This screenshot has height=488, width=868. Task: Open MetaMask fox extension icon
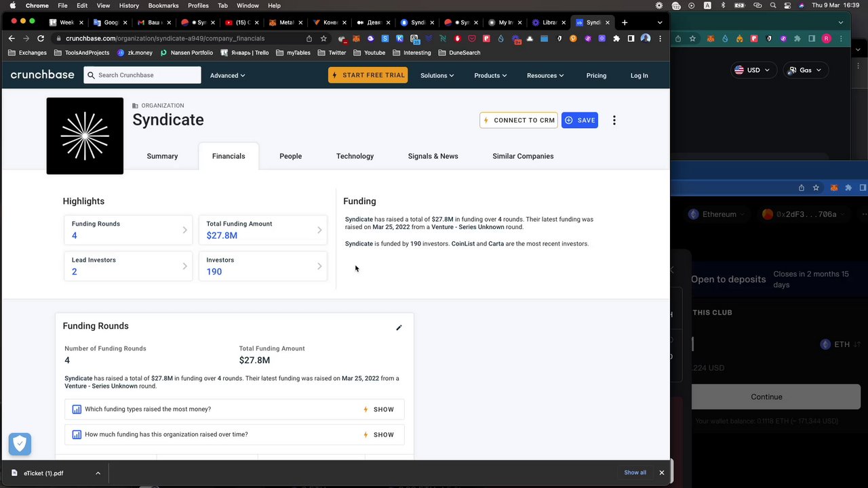(355, 39)
